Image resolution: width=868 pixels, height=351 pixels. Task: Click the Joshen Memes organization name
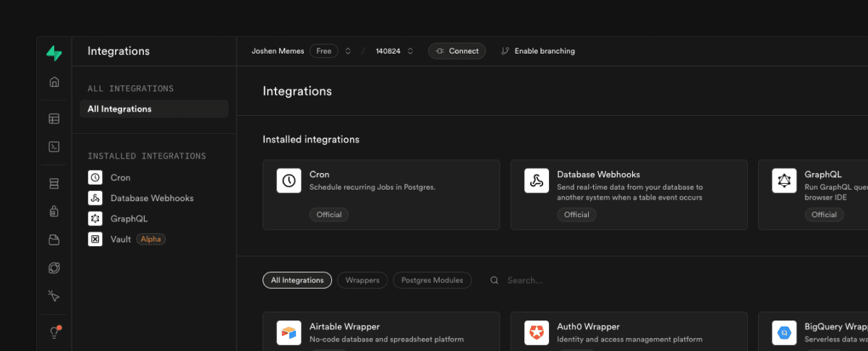tap(278, 51)
